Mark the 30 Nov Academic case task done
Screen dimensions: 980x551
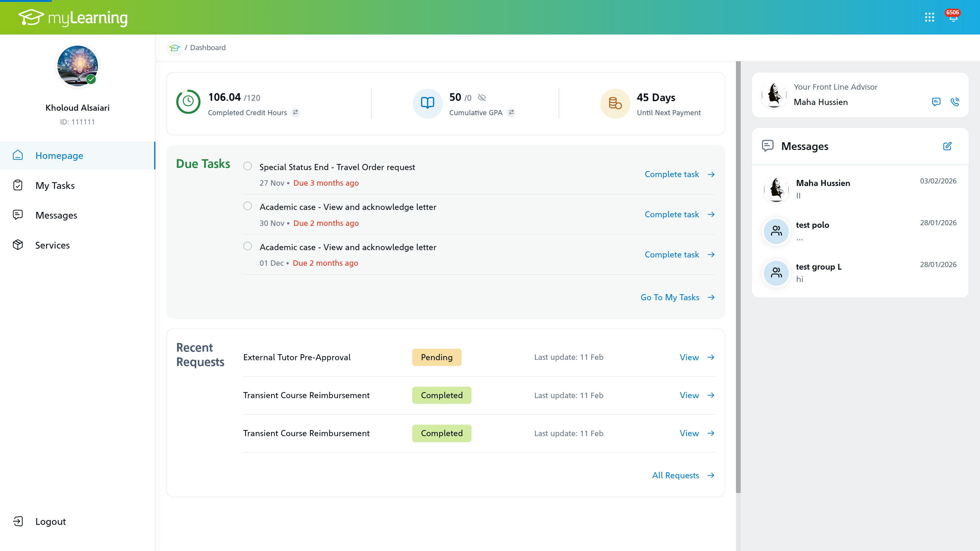point(247,205)
